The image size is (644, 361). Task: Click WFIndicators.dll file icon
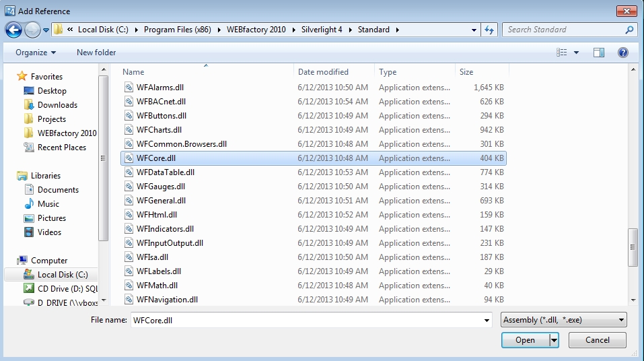129,228
